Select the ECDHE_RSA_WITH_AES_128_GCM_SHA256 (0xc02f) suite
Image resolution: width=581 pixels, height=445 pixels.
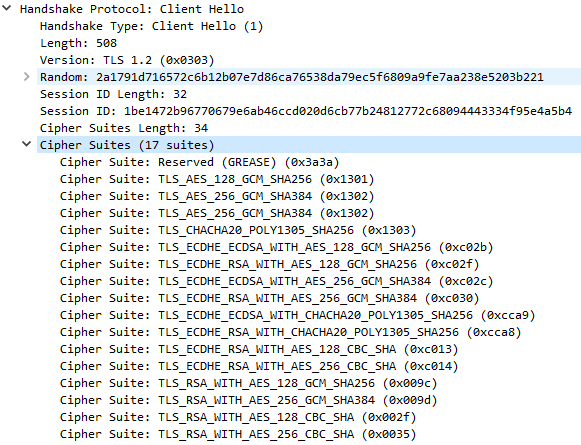click(x=269, y=264)
